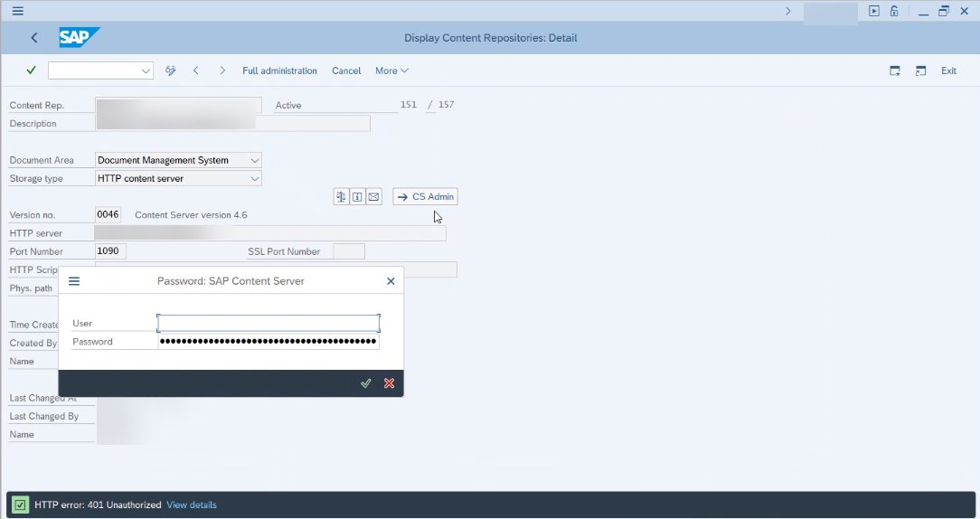Viewport: 980px width, 519px height.
Task: Click the Exit button
Action: (948, 71)
